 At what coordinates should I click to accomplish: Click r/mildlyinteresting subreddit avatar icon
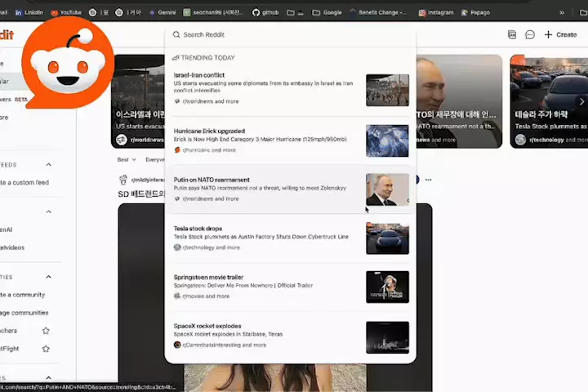click(x=123, y=180)
